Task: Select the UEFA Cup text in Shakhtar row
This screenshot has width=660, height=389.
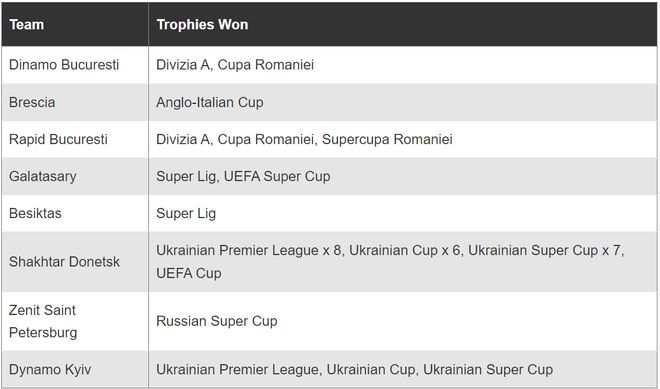Action: pos(189,273)
